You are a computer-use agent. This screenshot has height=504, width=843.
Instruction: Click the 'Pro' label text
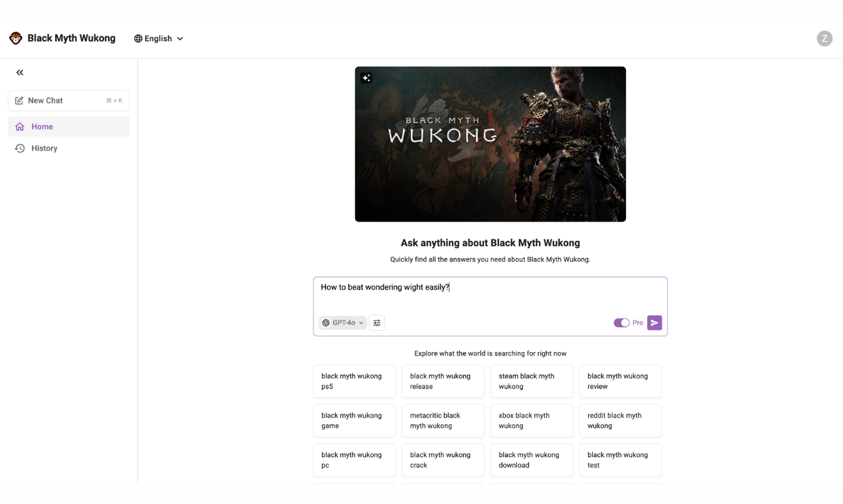[x=638, y=323]
